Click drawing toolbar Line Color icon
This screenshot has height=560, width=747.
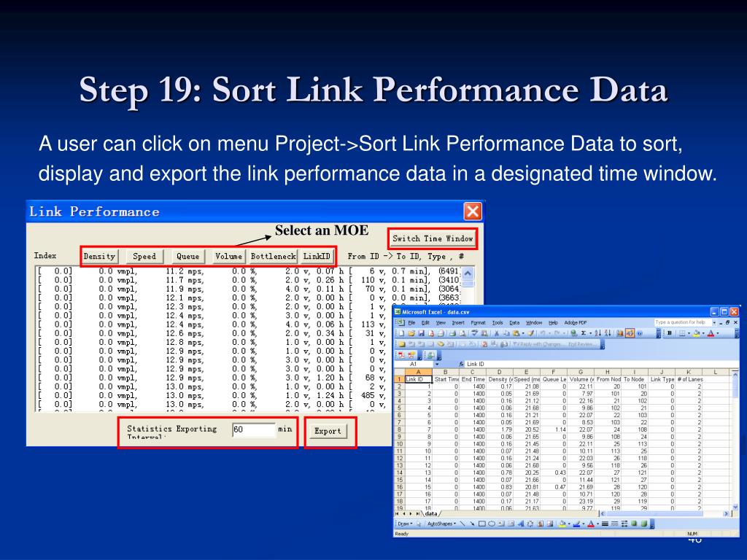576,524
